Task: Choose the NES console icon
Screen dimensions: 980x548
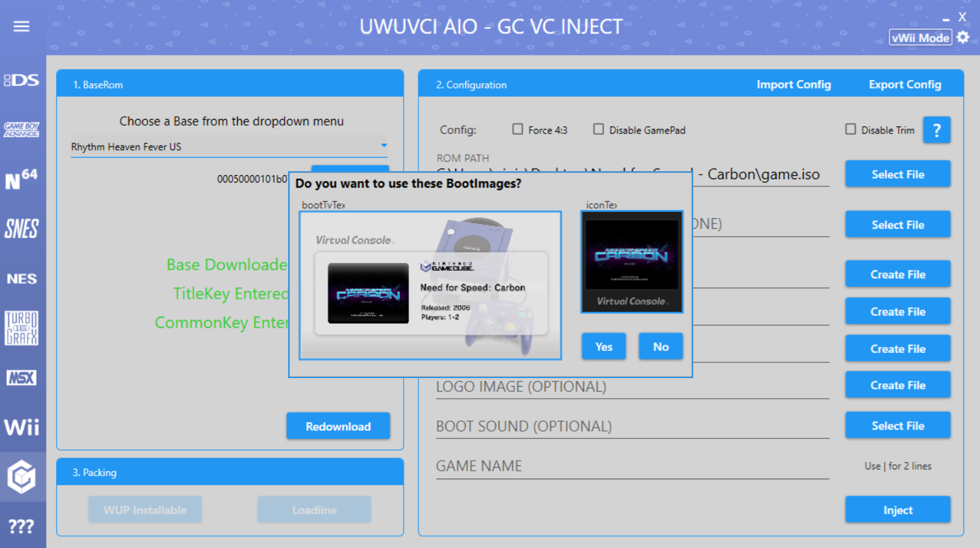Action: 22,278
